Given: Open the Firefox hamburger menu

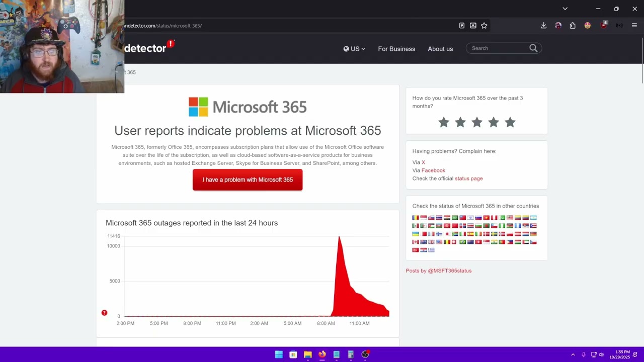Looking at the screenshot, I should [x=634, y=26].
